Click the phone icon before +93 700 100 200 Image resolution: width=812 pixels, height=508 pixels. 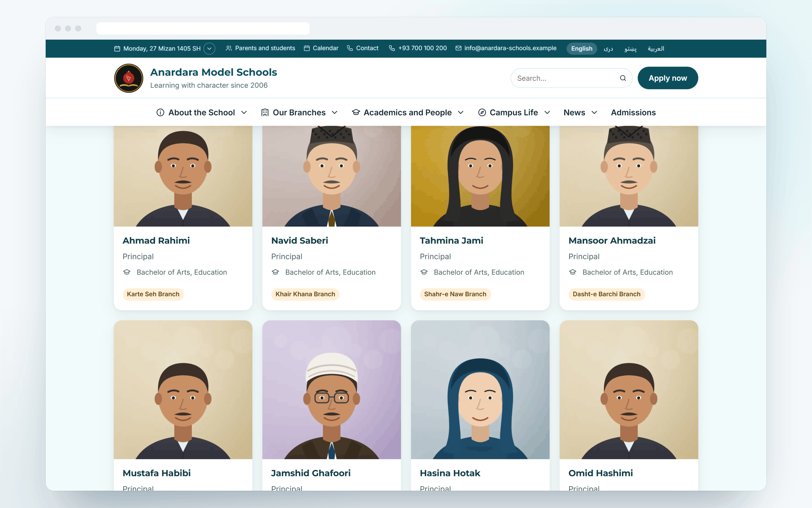(x=392, y=48)
